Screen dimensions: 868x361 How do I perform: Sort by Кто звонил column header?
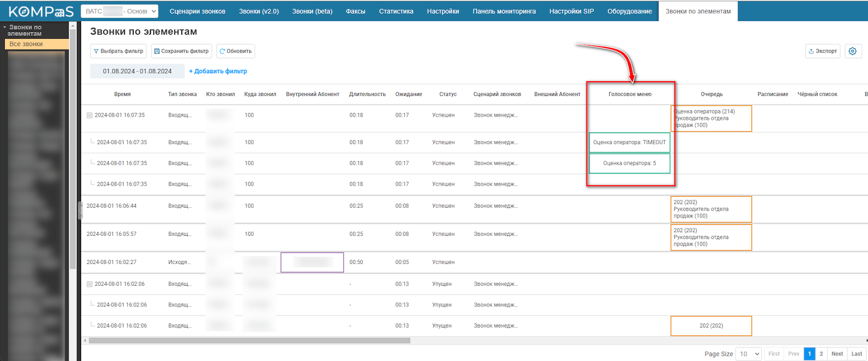pos(221,94)
